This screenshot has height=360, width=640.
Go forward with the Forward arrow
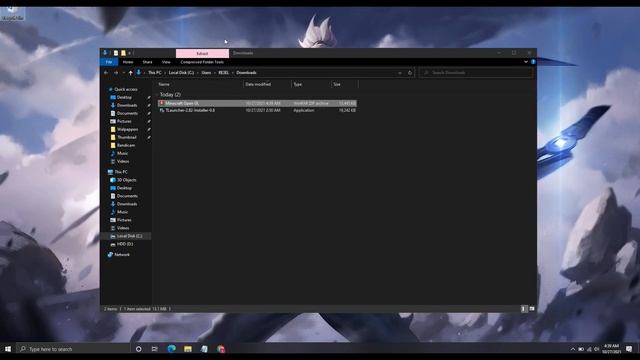point(116,73)
